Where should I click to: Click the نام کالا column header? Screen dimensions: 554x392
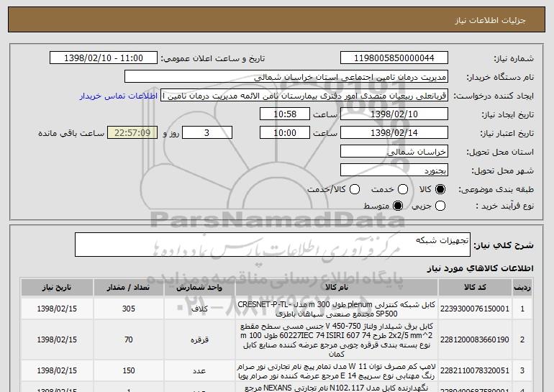click(x=337, y=288)
